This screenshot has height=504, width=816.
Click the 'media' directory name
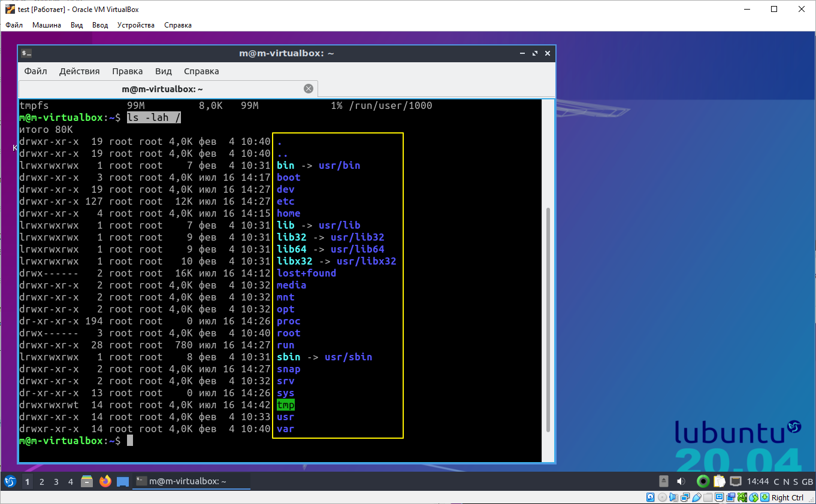(292, 285)
